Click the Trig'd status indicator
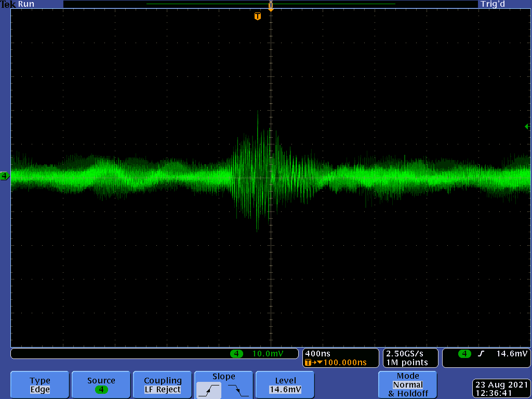532x399 pixels. (493, 4)
